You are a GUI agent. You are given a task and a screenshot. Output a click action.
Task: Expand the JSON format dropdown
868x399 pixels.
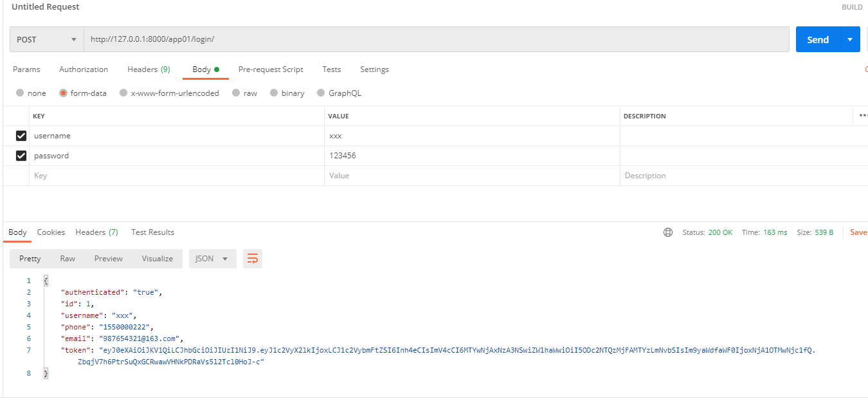coord(212,259)
